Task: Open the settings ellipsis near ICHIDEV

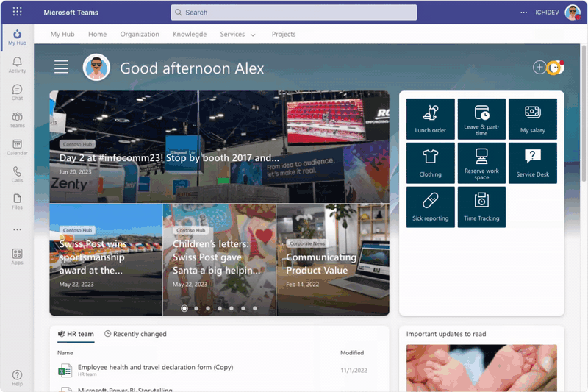Action: [x=523, y=13]
